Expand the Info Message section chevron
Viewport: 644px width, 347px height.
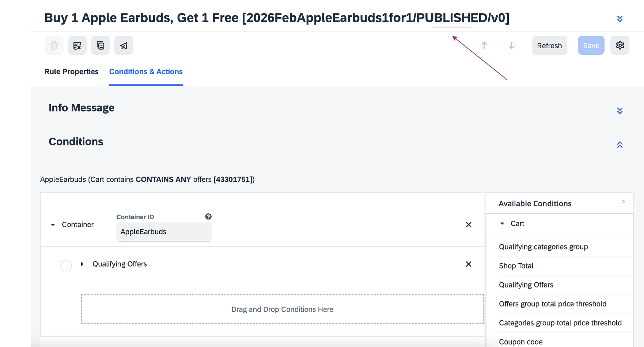pos(620,111)
